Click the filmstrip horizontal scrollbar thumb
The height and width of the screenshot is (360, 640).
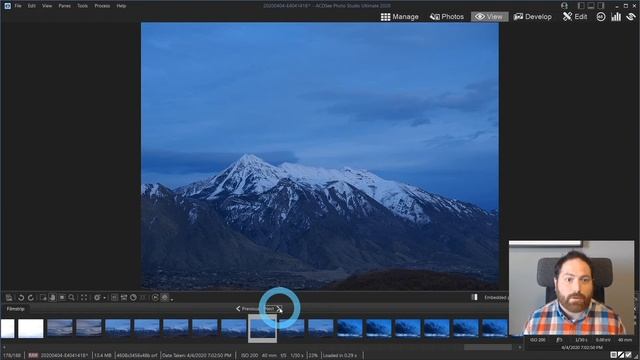click(488, 347)
